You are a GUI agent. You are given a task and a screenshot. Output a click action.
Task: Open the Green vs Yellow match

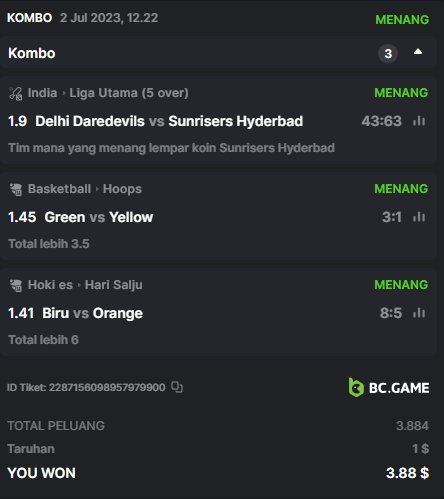pos(99,217)
